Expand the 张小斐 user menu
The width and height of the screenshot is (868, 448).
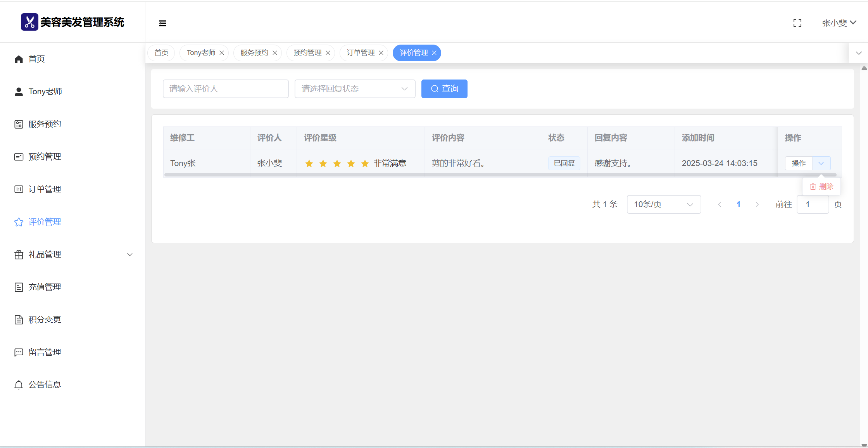[839, 23]
